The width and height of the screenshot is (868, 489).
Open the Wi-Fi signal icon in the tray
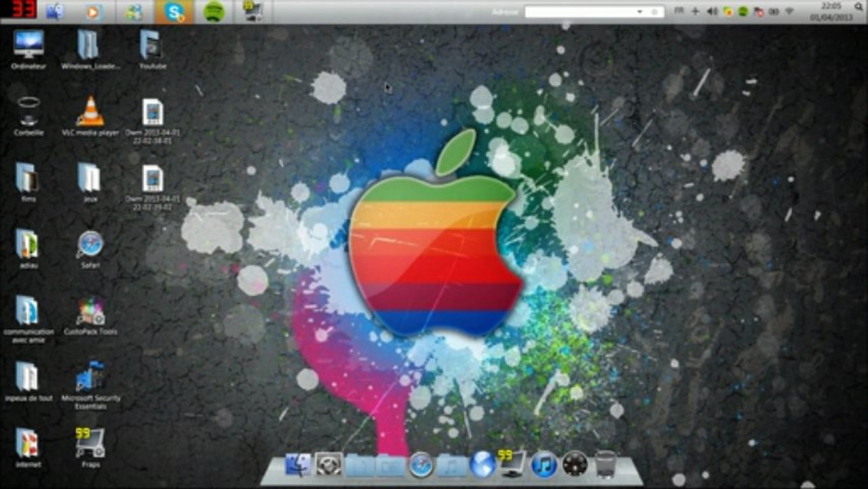pyautogui.click(x=789, y=12)
